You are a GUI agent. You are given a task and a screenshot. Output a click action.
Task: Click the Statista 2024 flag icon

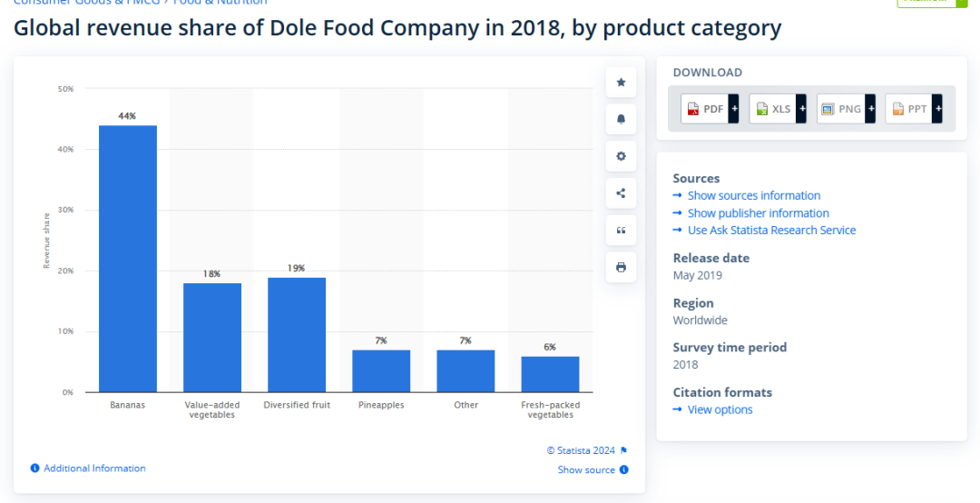(623, 450)
